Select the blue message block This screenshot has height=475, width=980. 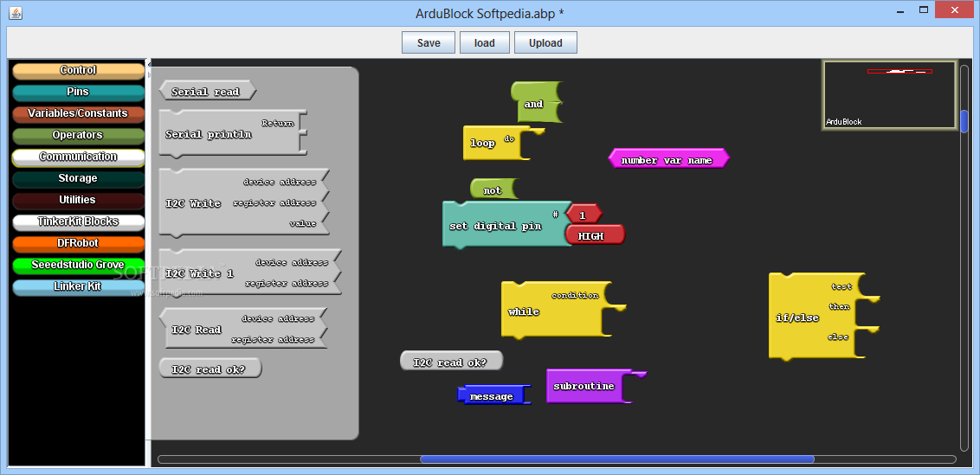click(x=493, y=395)
